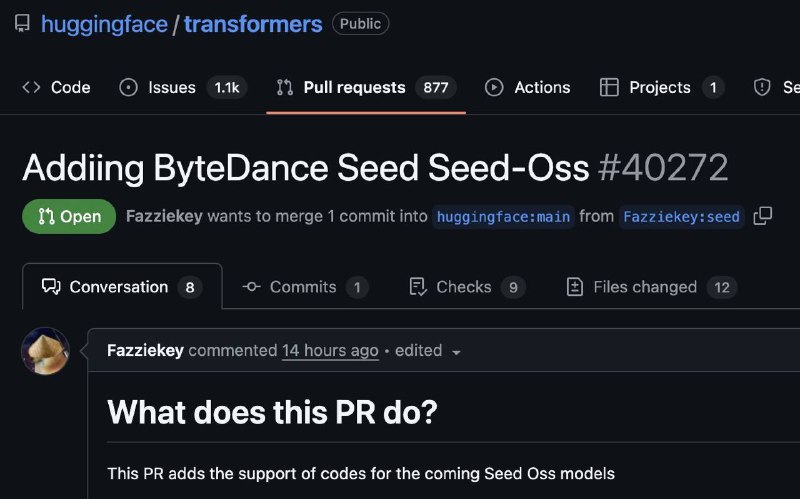Click Fazziekey's avatar thumbnail
This screenshot has height=499, width=800.
45,351
